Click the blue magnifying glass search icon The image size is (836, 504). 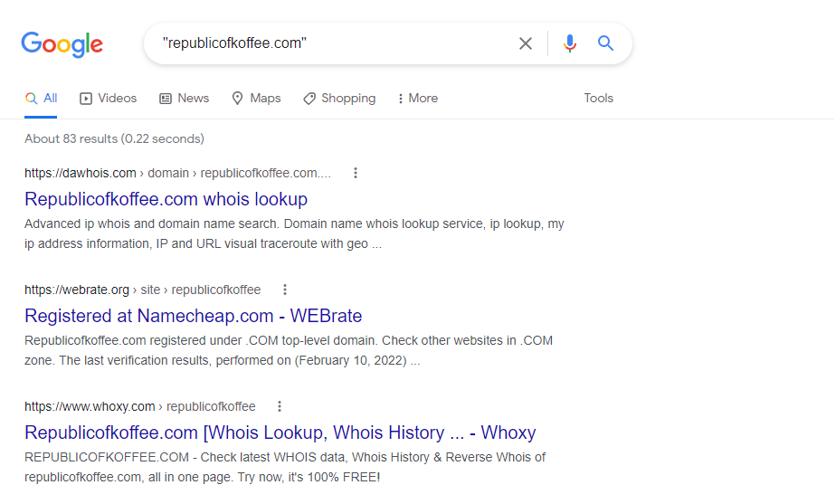pos(605,43)
